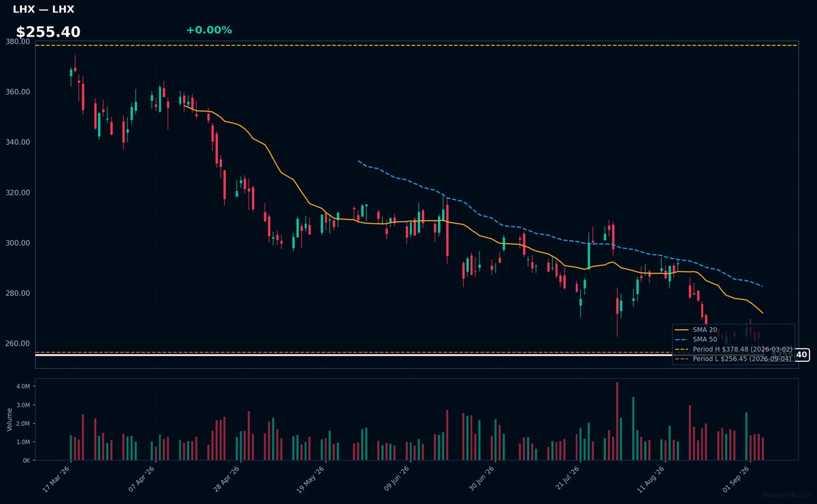Click the 2.0M volume axis label

pos(23,423)
